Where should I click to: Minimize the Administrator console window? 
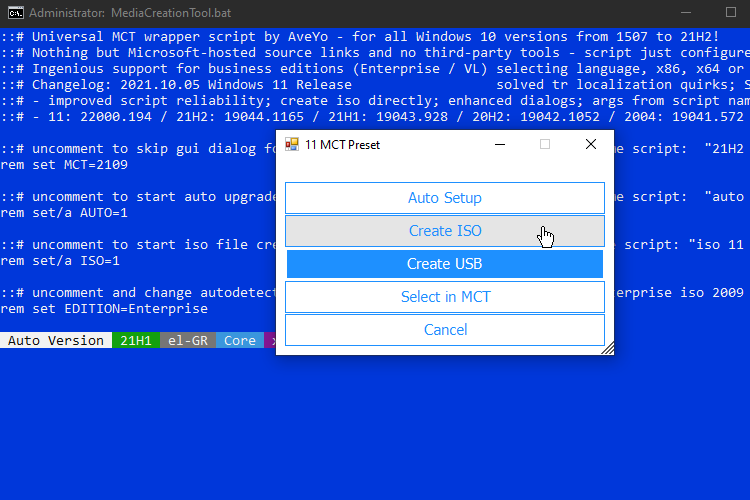686,12
